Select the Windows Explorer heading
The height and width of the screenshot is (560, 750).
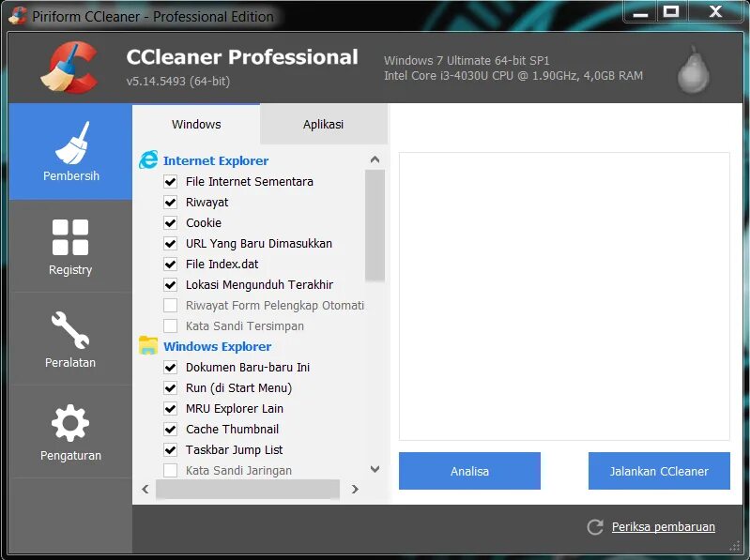217,346
